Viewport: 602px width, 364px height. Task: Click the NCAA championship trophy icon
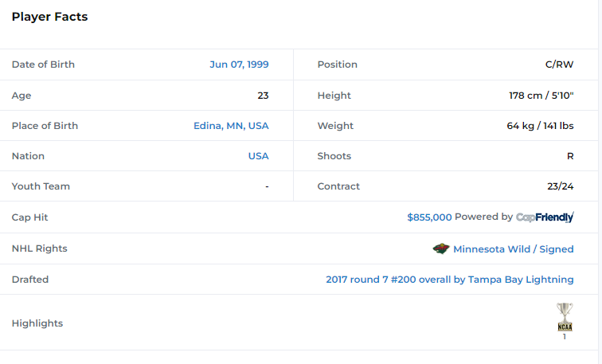[x=565, y=317]
